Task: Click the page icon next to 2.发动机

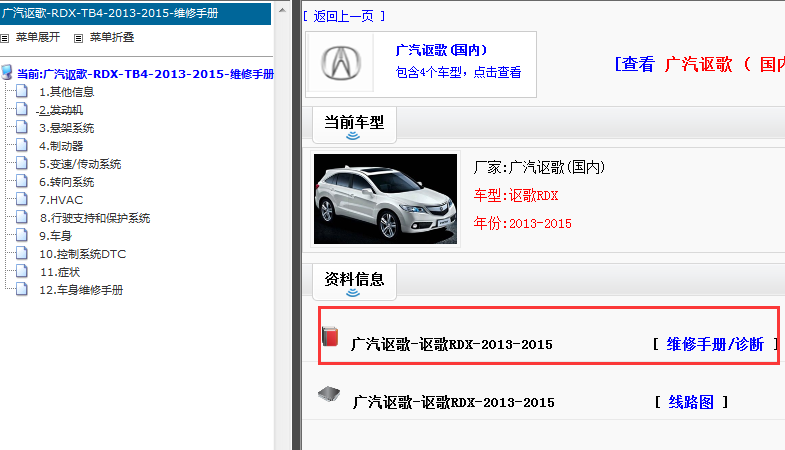Action: (22, 109)
